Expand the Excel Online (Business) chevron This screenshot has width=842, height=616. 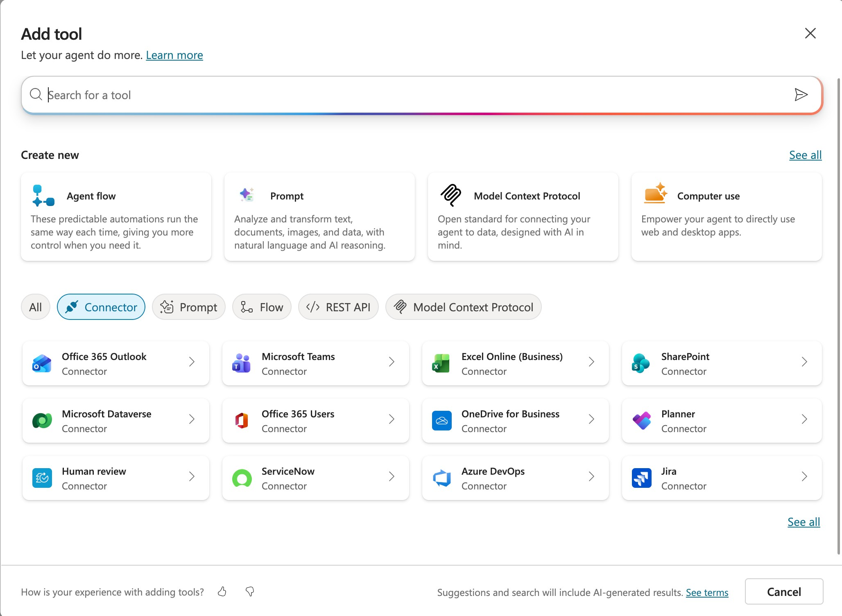591,362
